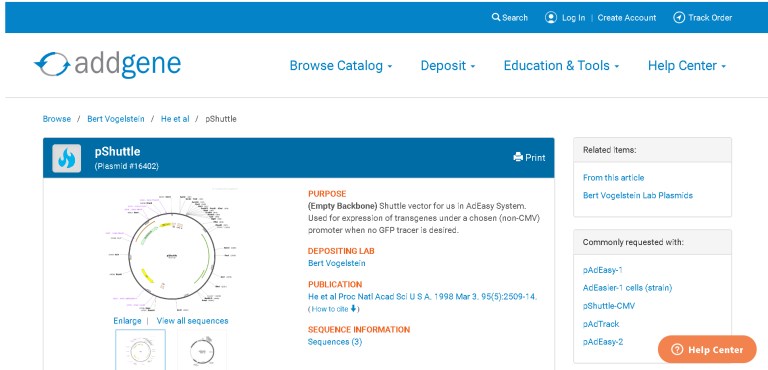Click the Addgene logo
This screenshot has height=370, width=768.
107,65
